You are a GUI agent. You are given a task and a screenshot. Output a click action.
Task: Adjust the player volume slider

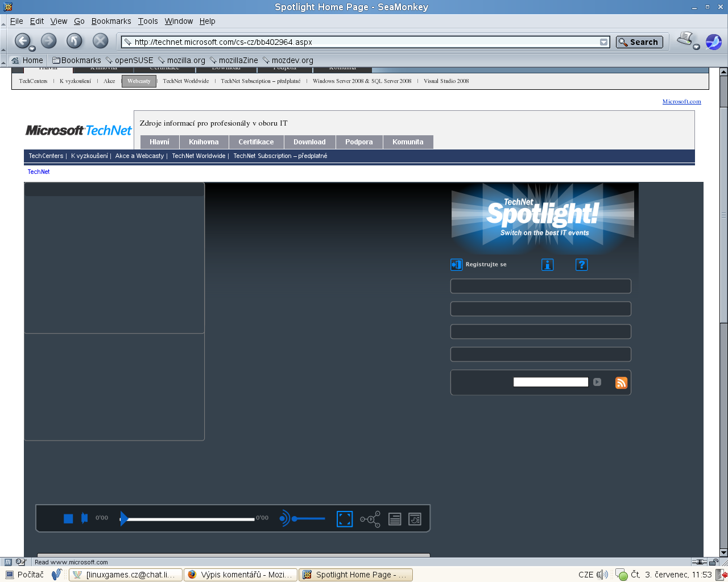coord(308,518)
